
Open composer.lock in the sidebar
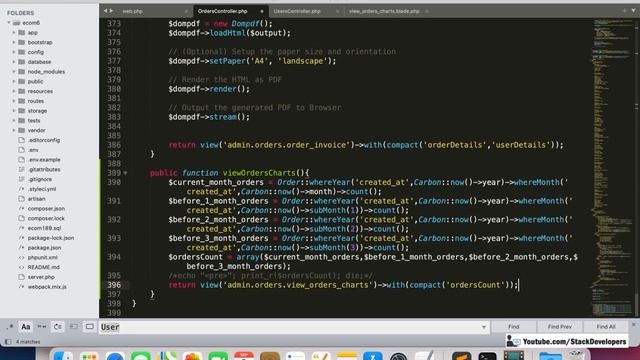(46, 218)
